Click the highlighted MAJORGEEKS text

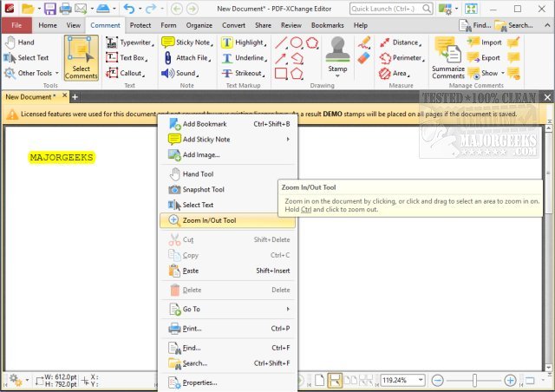tap(62, 157)
